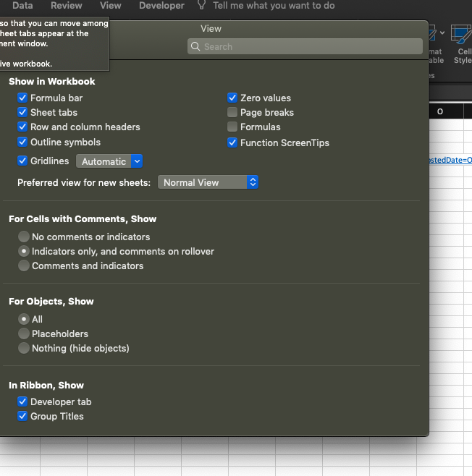
Task: Open the Cell Styles gallery icon
Action: [462, 34]
